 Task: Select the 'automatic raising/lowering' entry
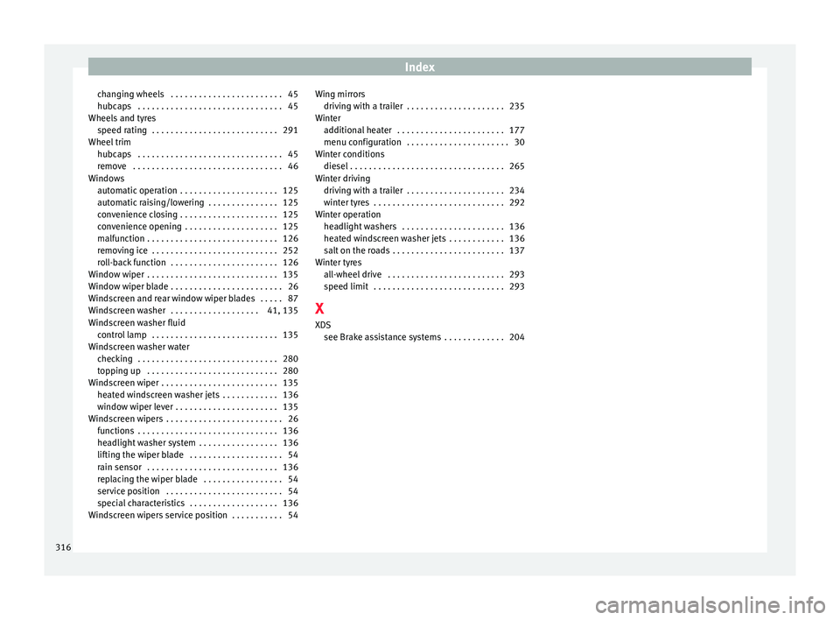pos(198,203)
